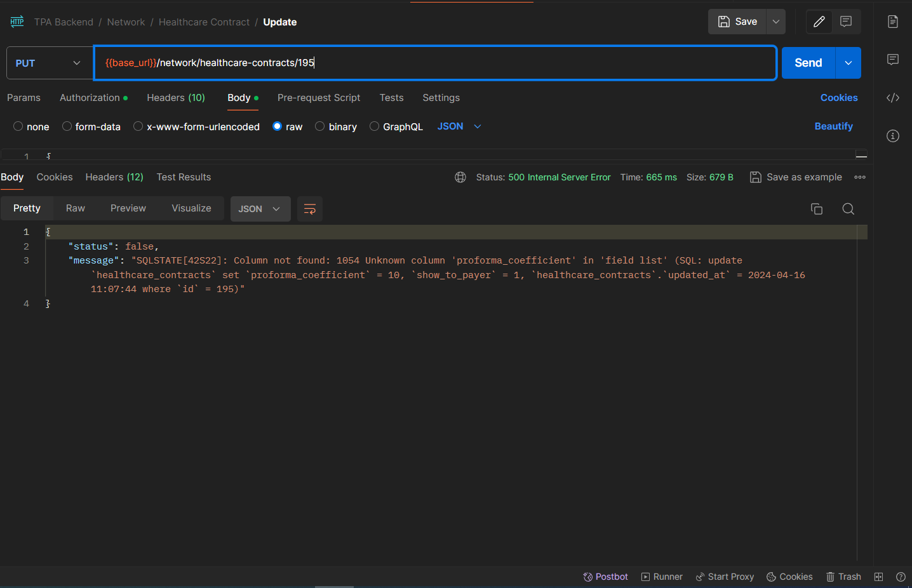Open the Test Results response tab
The image size is (912, 588).
(184, 177)
